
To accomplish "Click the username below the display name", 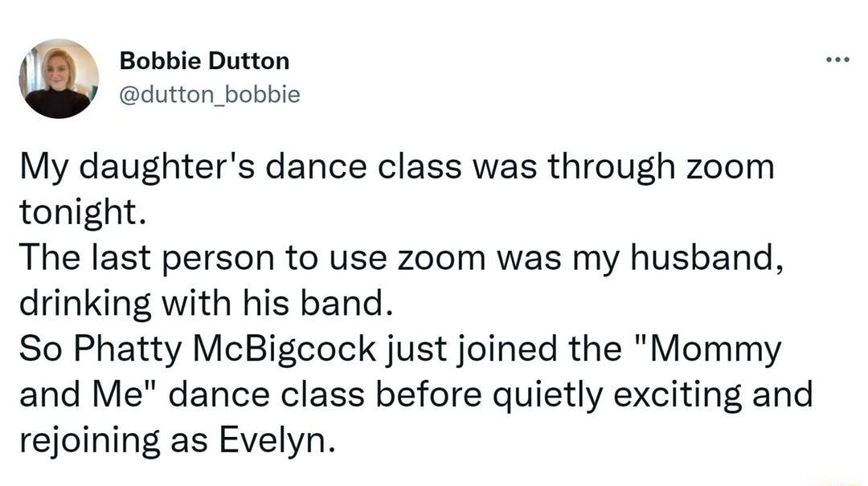I will pos(209,94).
